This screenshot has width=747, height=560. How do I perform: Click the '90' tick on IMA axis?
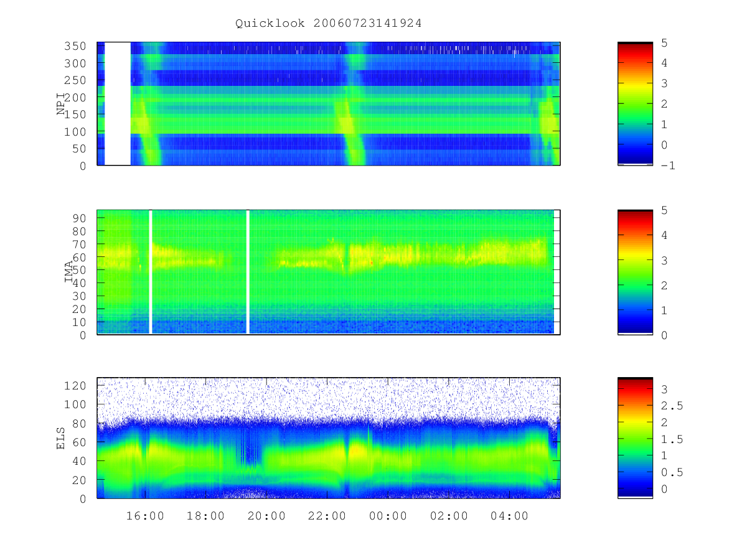pyautogui.click(x=80, y=218)
